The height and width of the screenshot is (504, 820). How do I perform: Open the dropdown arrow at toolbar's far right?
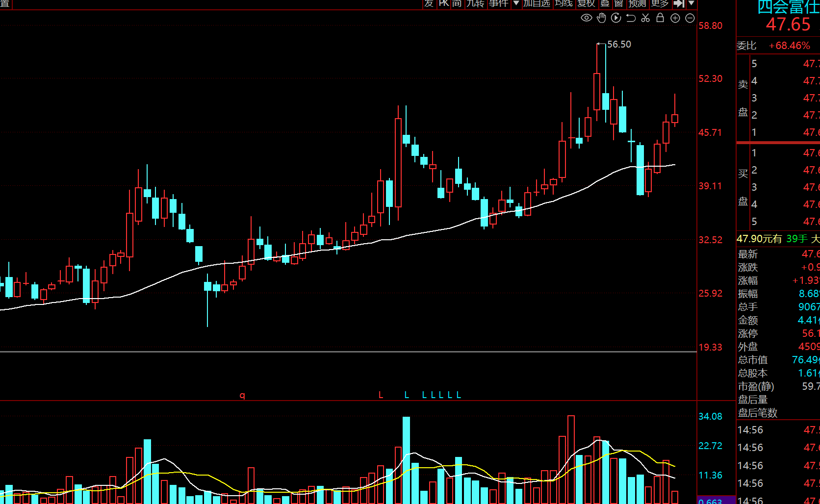point(692,3)
